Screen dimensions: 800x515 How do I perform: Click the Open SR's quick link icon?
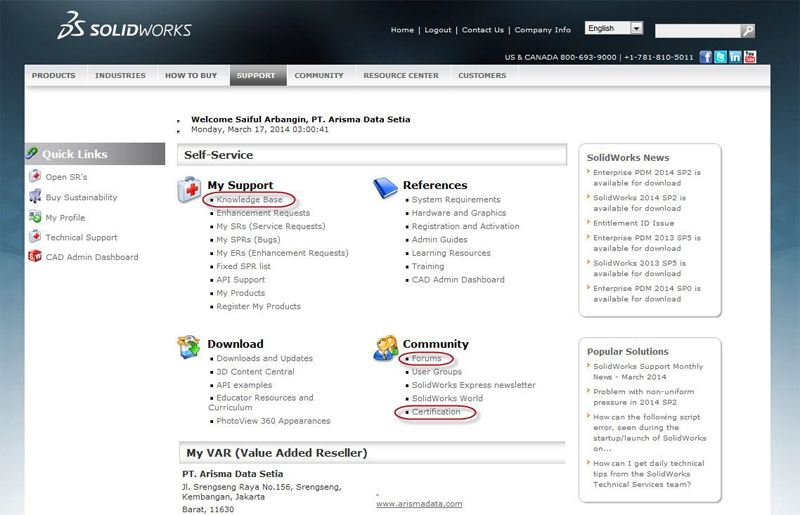[x=35, y=176]
